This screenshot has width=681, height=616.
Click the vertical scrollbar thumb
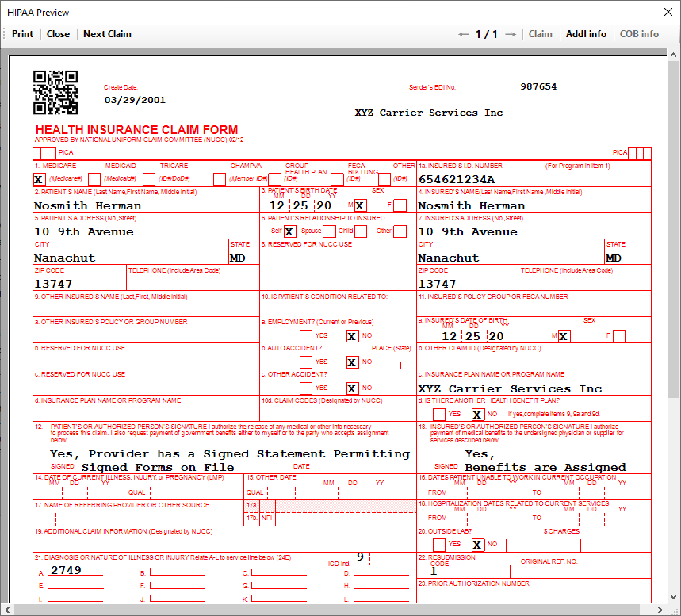coord(673,229)
